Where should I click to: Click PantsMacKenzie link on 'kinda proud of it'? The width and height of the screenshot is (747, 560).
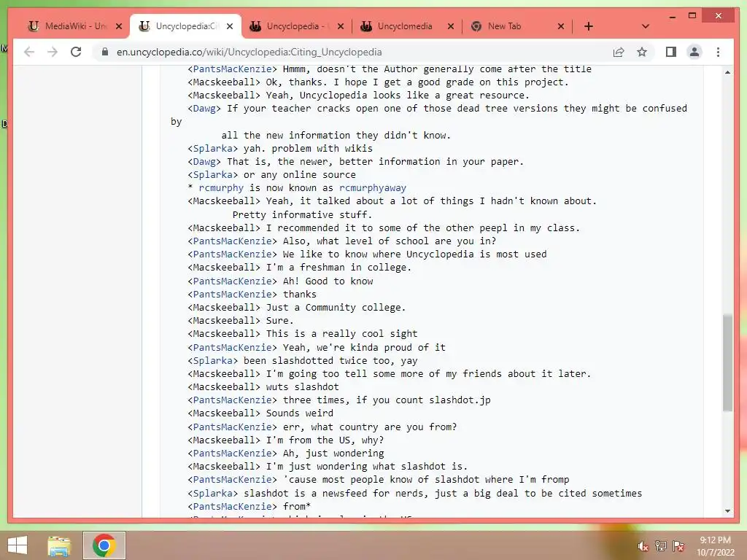(232, 347)
